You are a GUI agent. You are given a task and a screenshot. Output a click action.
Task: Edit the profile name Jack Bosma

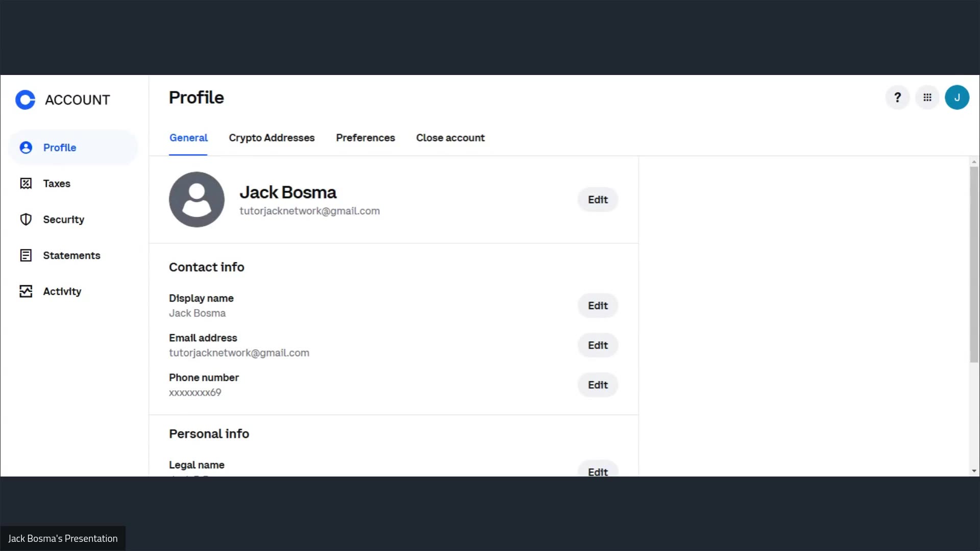[598, 199]
